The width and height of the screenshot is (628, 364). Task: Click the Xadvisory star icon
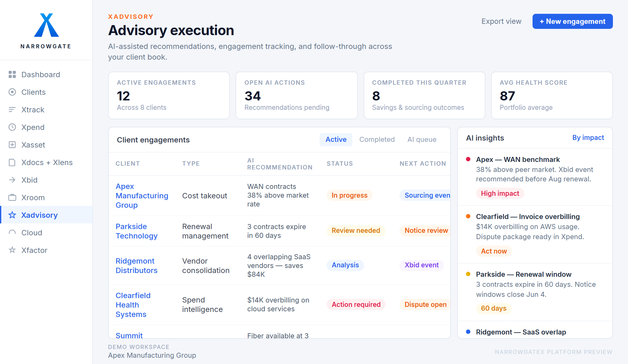coord(12,215)
